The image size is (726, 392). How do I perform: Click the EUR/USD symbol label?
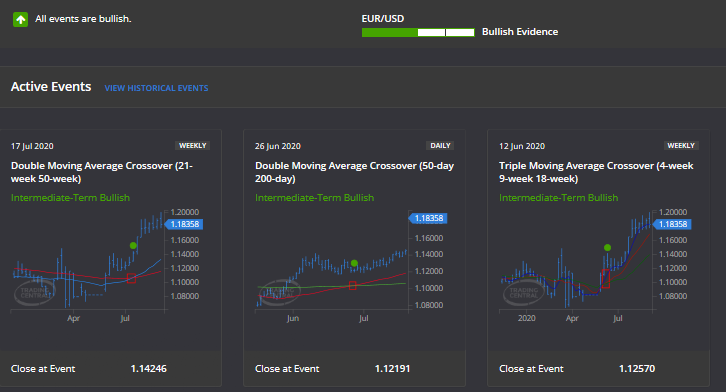383,19
